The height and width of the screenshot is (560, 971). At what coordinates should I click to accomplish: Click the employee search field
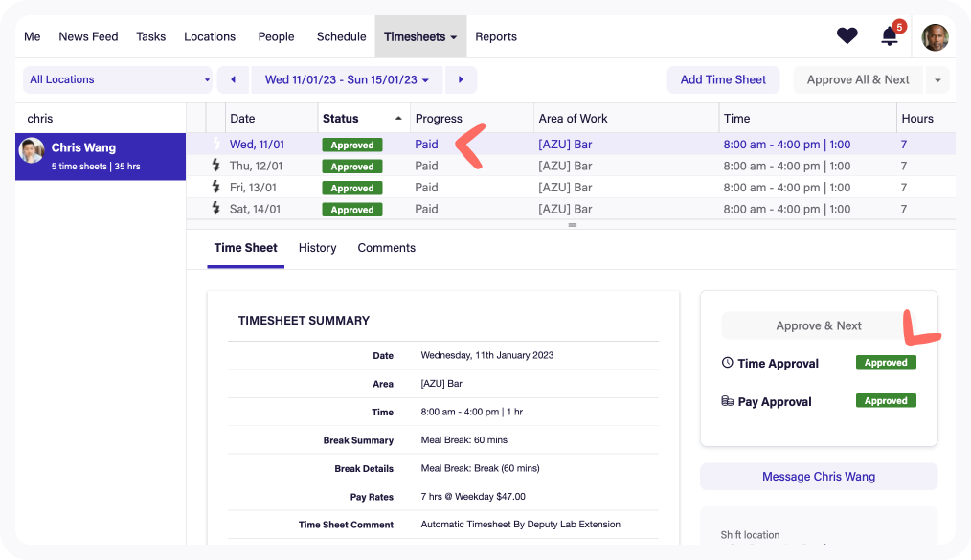101,119
